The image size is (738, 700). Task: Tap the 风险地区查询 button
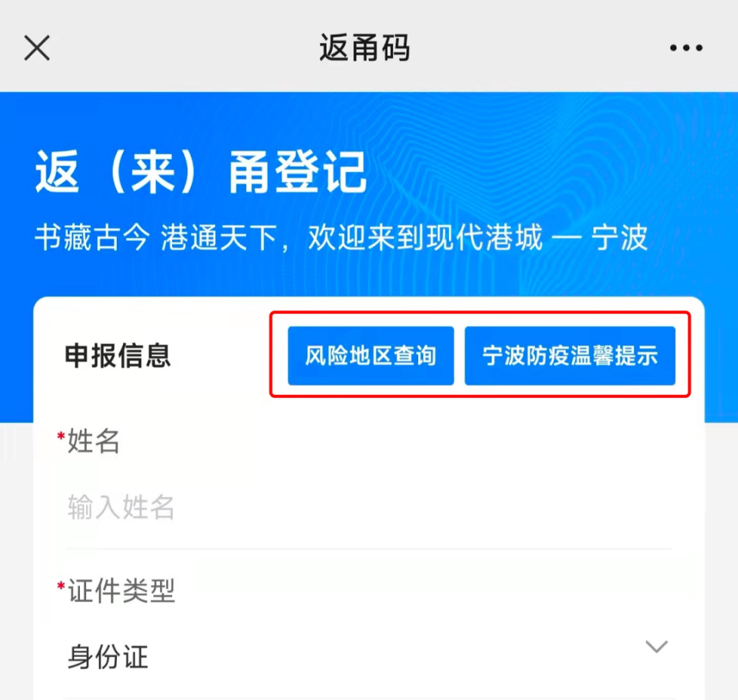[371, 355]
